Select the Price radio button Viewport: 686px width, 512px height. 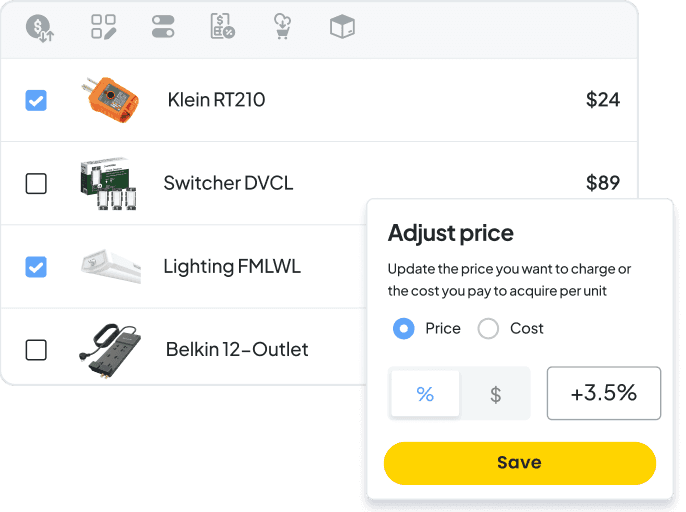[x=403, y=328]
